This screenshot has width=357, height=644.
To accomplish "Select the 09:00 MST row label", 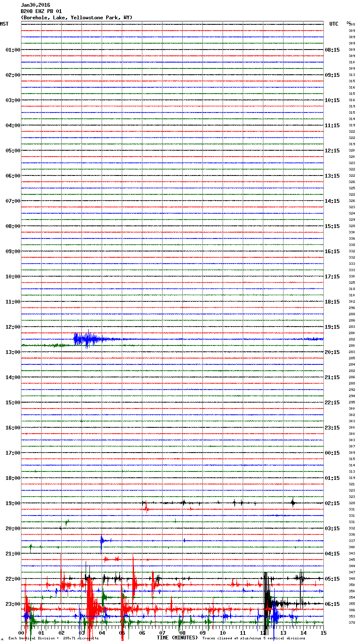I will tap(13, 251).
